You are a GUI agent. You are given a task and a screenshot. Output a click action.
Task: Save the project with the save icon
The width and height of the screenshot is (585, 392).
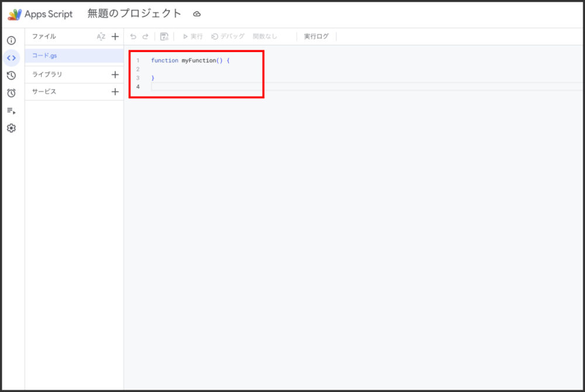tap(164, 36)
